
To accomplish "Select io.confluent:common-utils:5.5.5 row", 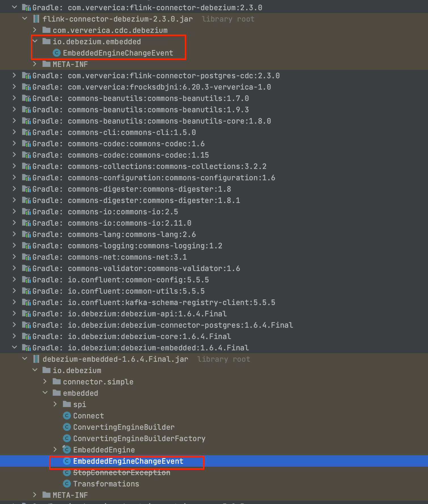I will point(214,291).
